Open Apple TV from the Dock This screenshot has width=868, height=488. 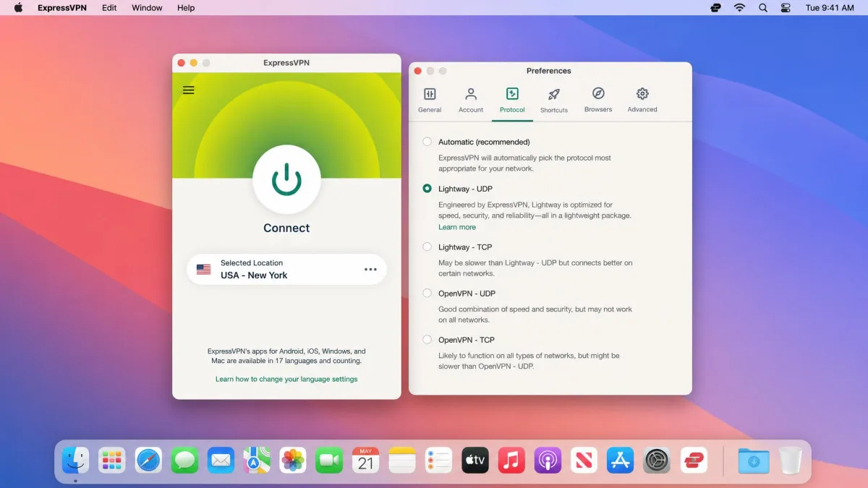click(475, 461)
